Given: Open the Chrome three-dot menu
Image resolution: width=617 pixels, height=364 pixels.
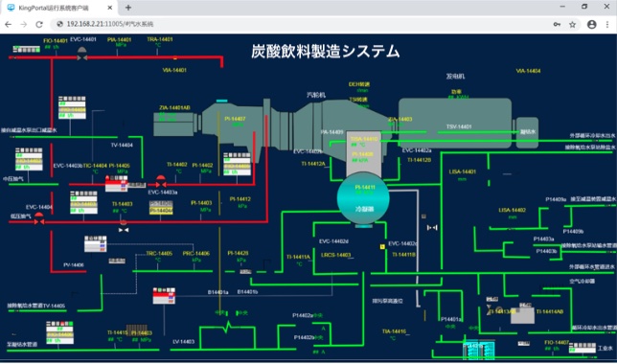Looking at the screenshot, I should [x=607, y=24].
